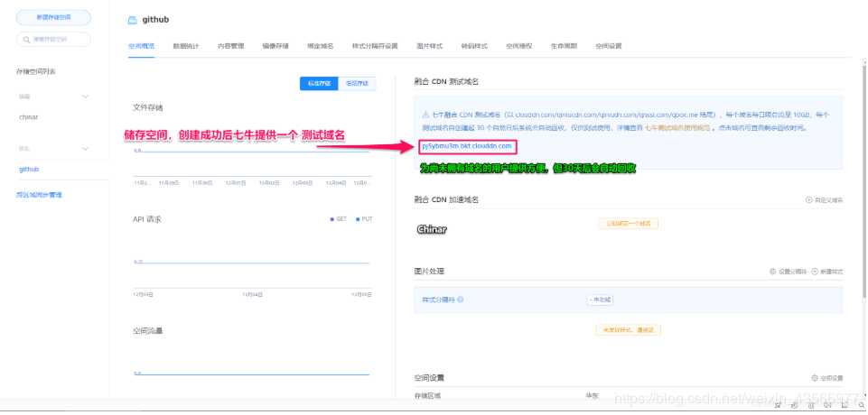
Task: Click the 新建样式 link text
Action: [x=832, y=272]
